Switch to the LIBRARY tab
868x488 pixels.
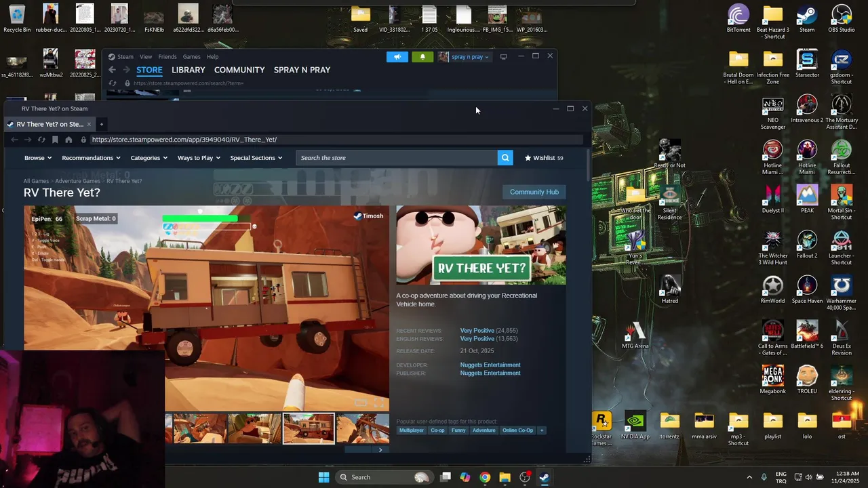tap(188, 70)
